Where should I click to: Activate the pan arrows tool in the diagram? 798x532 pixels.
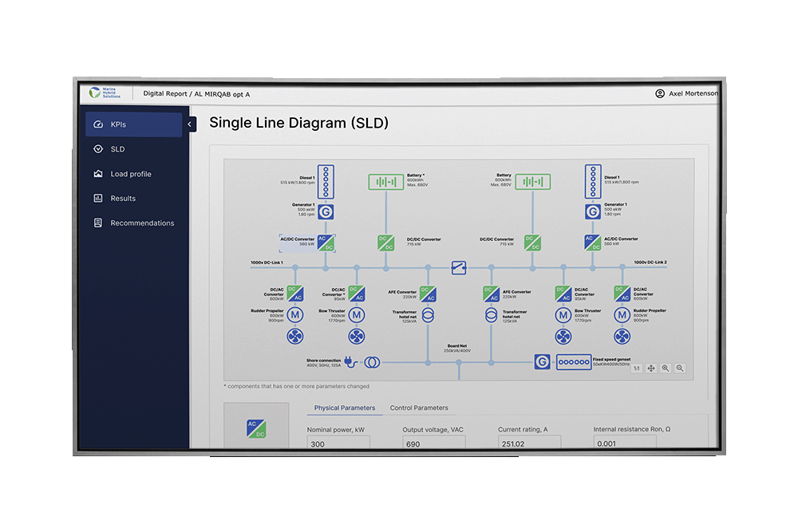click(651, 368)
